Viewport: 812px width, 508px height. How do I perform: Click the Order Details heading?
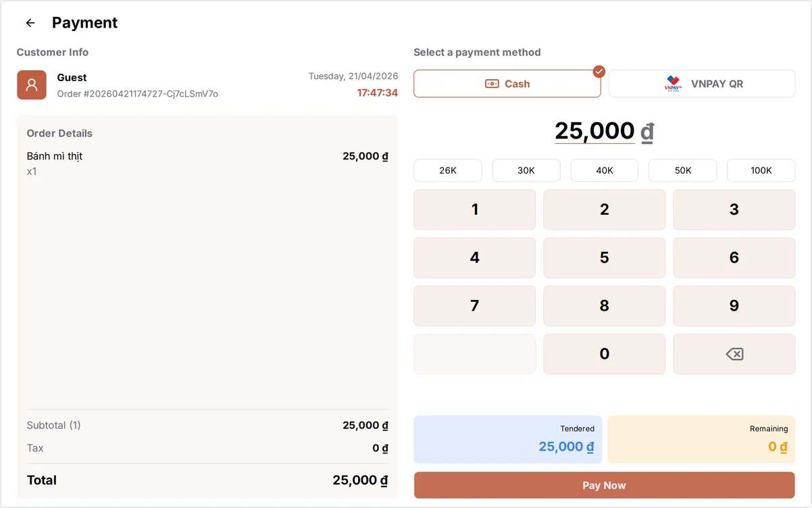tap(59, 133)
